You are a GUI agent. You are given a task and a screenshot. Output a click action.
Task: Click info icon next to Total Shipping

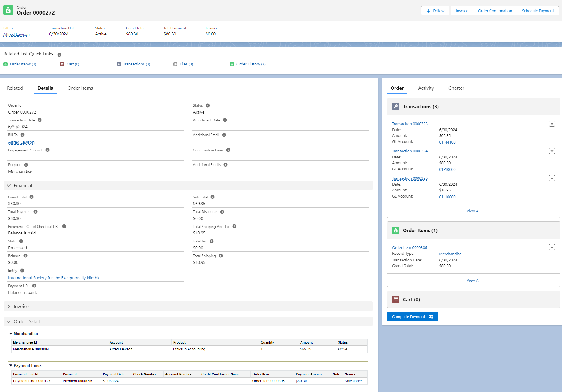[221, 256]
